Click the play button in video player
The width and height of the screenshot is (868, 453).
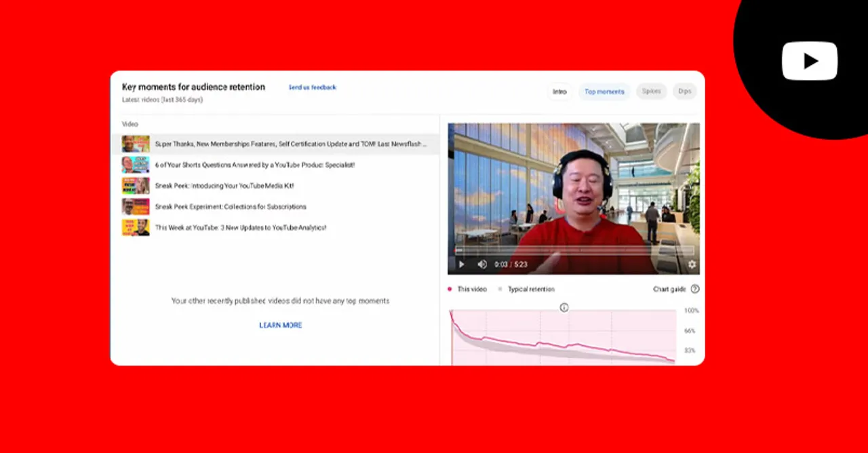pos(461,264)
